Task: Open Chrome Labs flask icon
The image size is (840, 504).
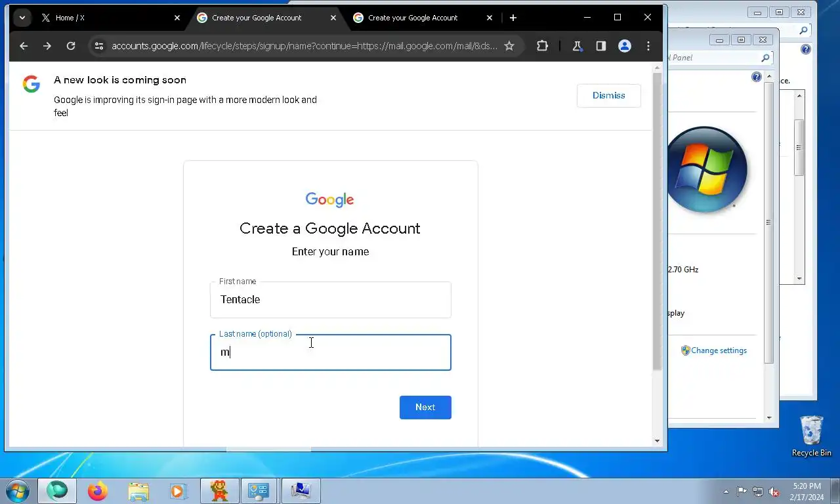Action: tap(577, 46)
